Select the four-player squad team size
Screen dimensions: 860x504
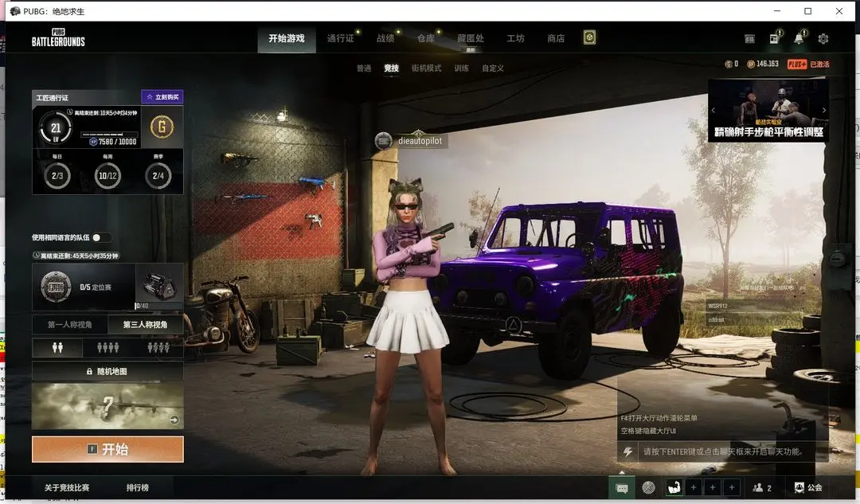(x=108, y=348)
